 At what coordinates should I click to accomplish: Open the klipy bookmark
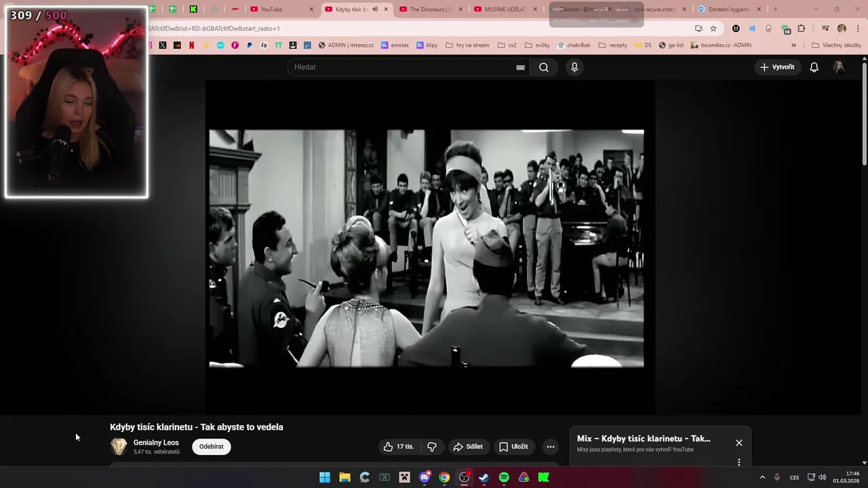427,45
